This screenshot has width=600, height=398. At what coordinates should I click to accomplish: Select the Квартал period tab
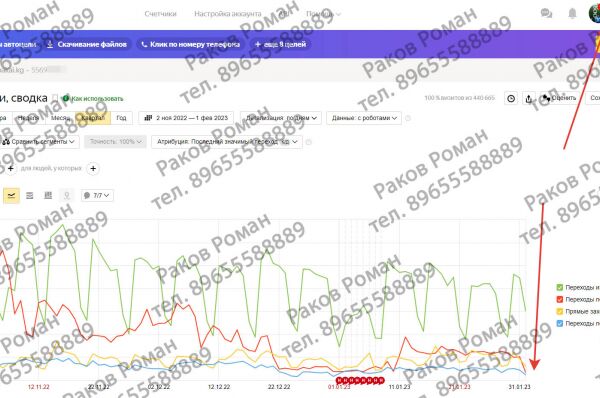point(93,118)
